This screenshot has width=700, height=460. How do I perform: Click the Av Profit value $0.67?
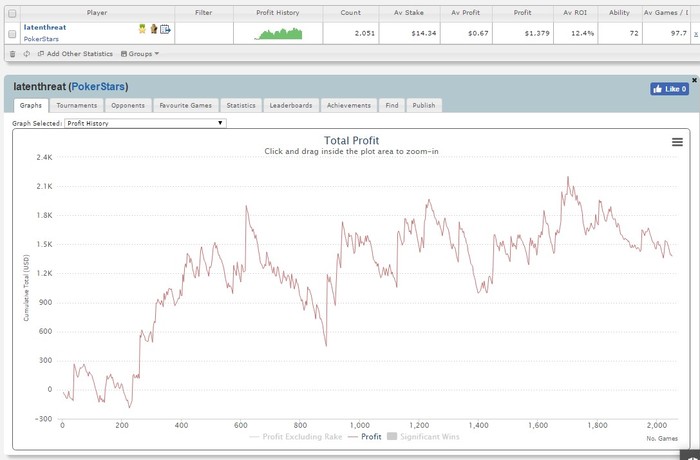478,33
